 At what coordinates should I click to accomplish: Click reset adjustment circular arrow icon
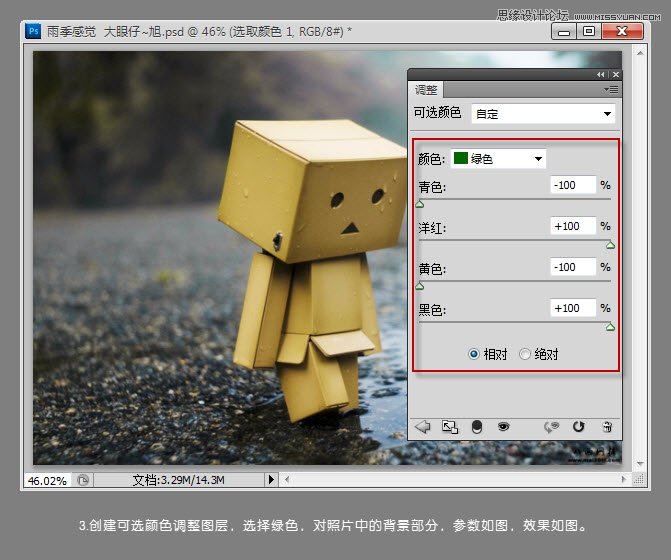click(x=579, y=427)
